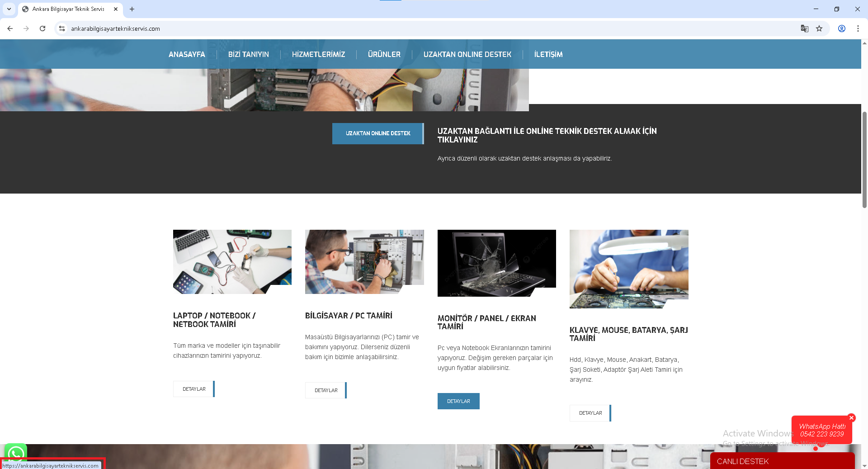Close the WhatsApp Hattı popup bubble

click(851, 418)
